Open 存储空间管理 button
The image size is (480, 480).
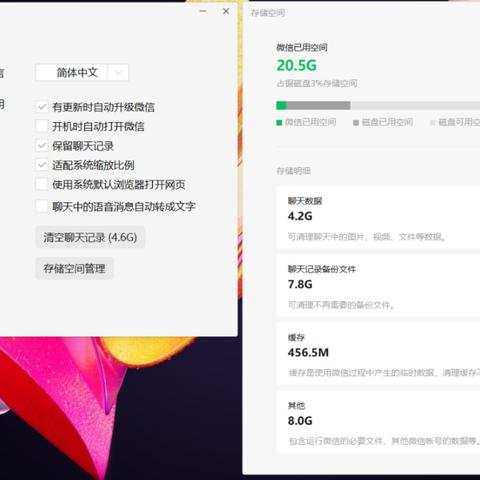(x=74, y=269)
